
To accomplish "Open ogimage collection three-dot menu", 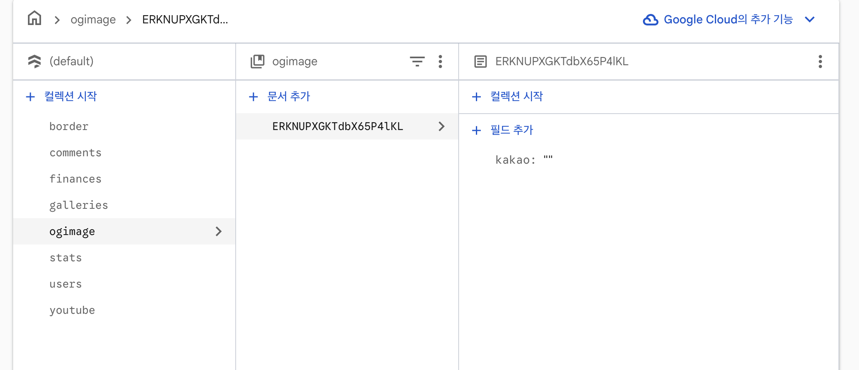I will pyautogui.click(x=440, y=62).
